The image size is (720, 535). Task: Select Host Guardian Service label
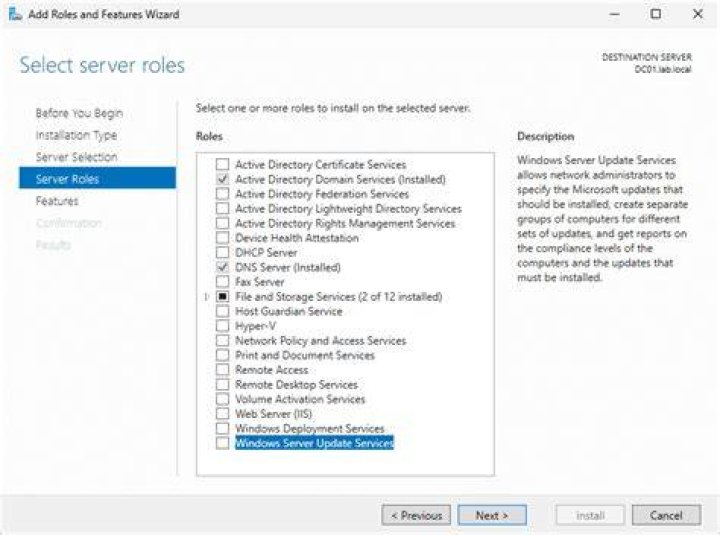coord(289,311)
